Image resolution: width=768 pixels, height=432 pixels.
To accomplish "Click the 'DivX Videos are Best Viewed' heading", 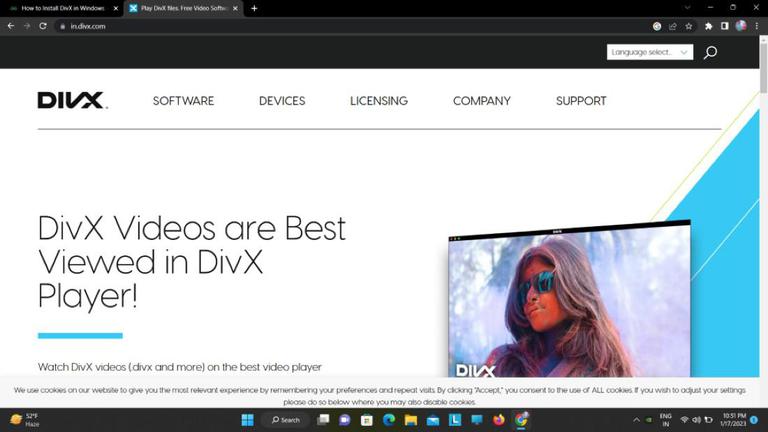I will coord(192,262).
